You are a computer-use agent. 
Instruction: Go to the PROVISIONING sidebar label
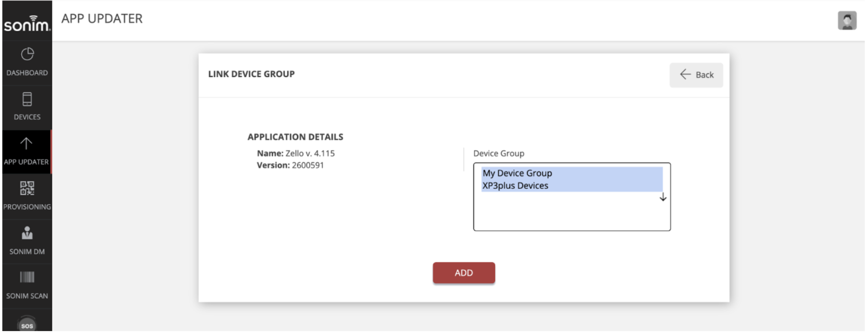pyautogui.click(x=27, y=207)
